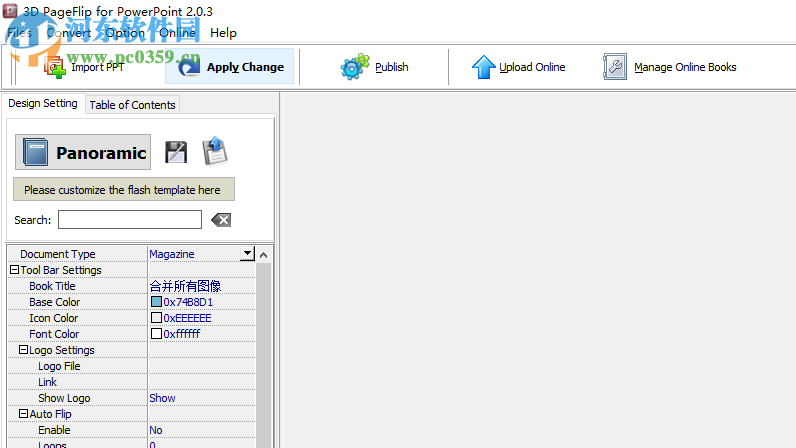Select the Magazine value
Image resolution: width=796 pixels, height=448 pixels.
click(x=172, y=254)
